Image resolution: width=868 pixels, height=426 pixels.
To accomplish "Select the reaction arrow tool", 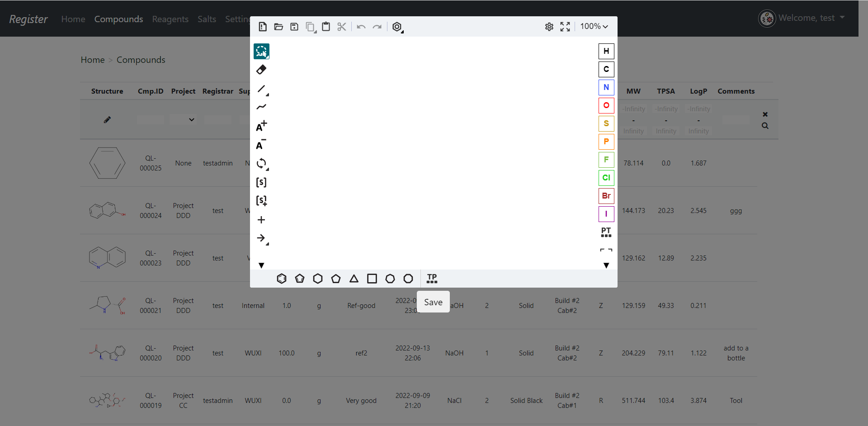I will point(262,238).
